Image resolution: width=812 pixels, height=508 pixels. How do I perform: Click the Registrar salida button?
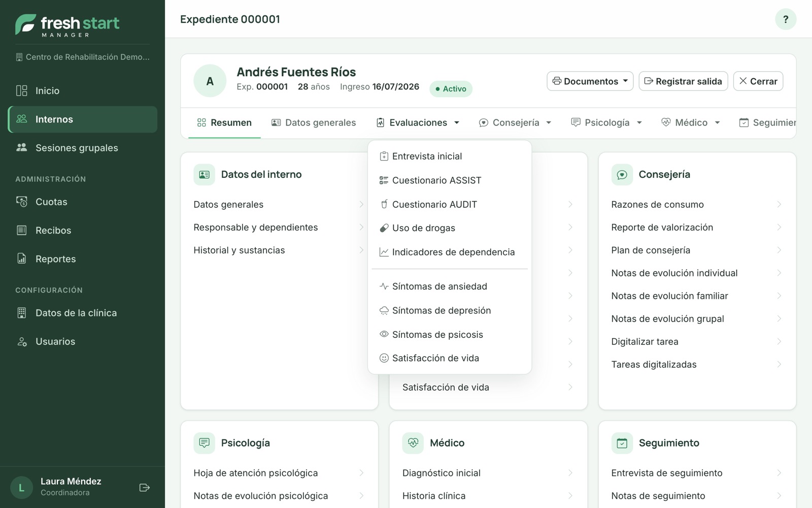(683, 81)
